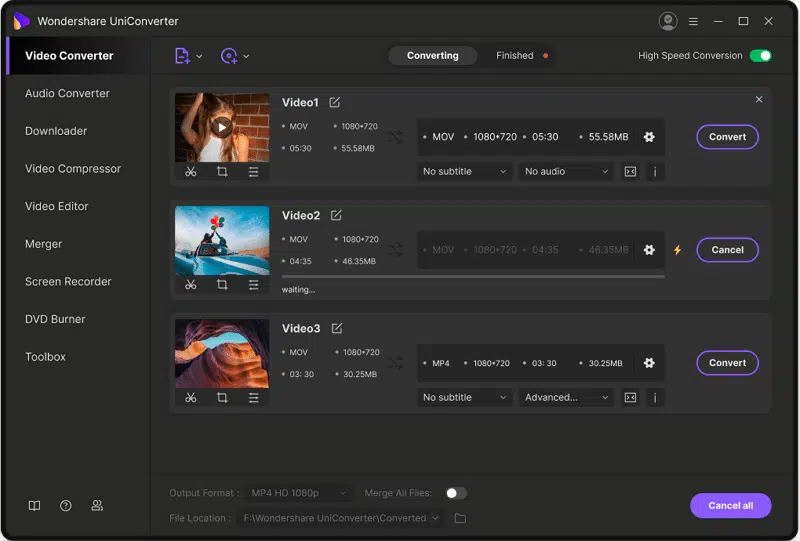
Task: Open Downloader in sidebar
Action: pos(56,131)
